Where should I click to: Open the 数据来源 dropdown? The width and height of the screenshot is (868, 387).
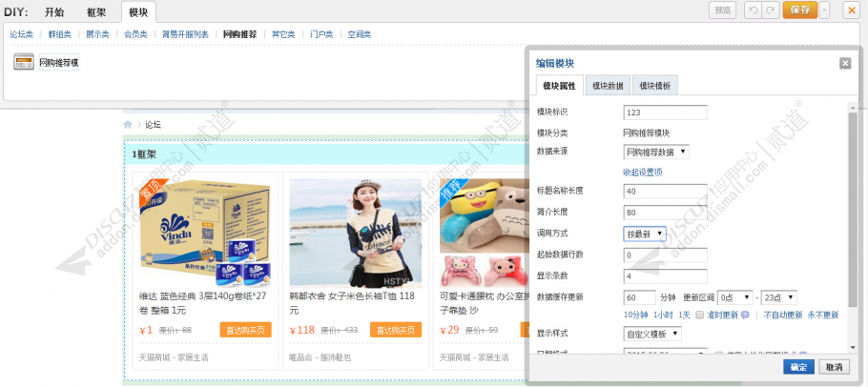[656, 152]
